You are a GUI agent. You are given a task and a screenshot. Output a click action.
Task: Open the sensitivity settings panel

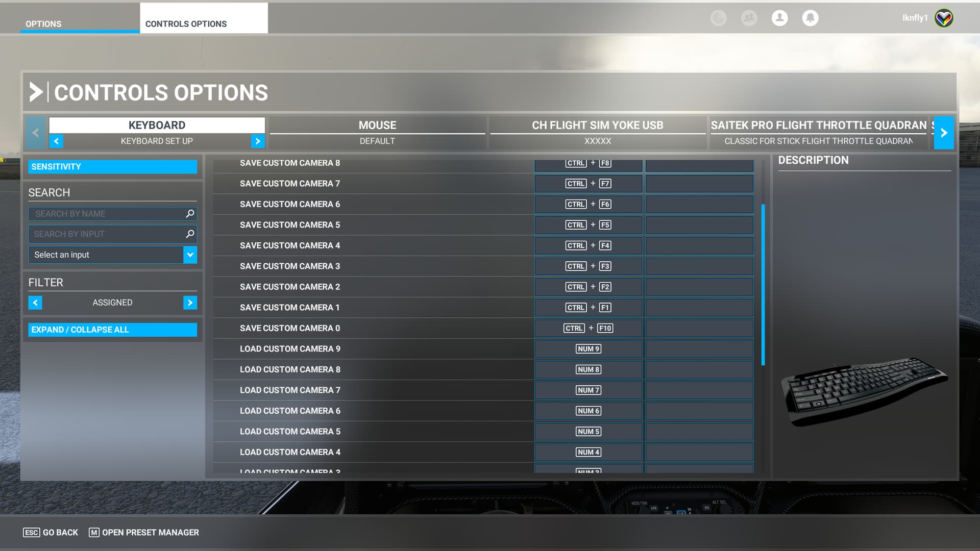pyautogui.click(x=112, y=166)
